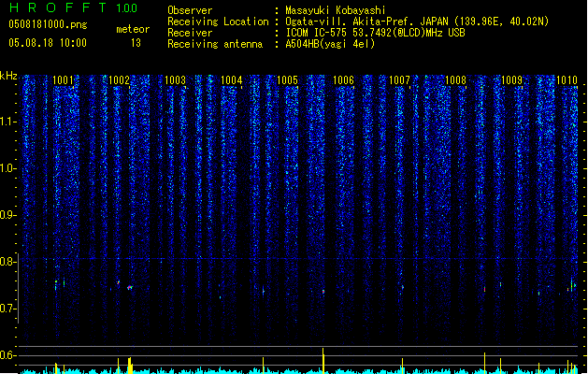Screen dimensions: 588x374
Task: Click the 1.0 frequency axis label
Action: [8, 168]
